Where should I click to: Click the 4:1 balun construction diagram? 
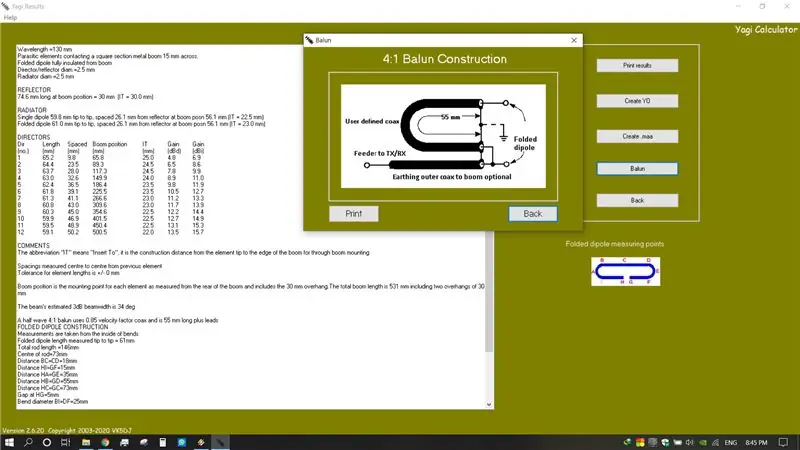pos(443,136)
